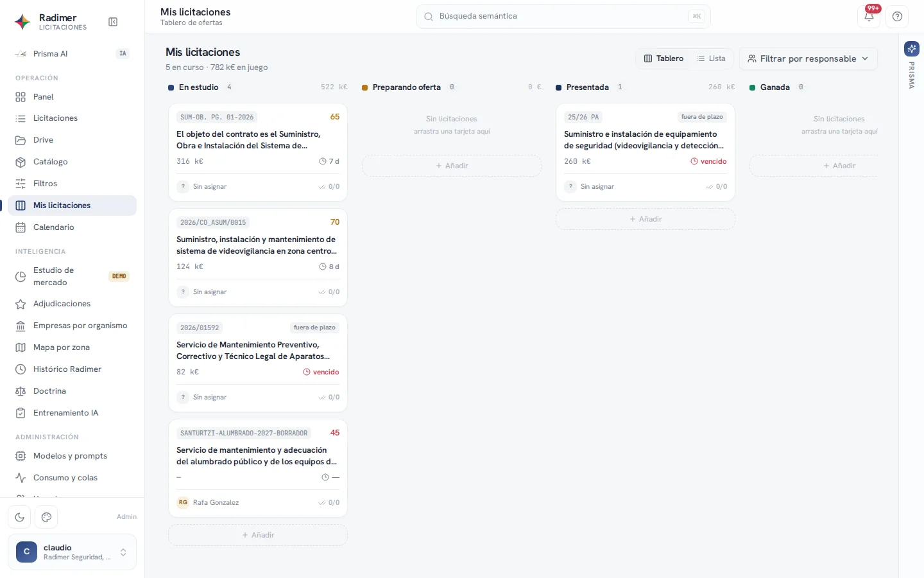Click the Catálogo box icon
924x578 pixels.
pos(21,162)
